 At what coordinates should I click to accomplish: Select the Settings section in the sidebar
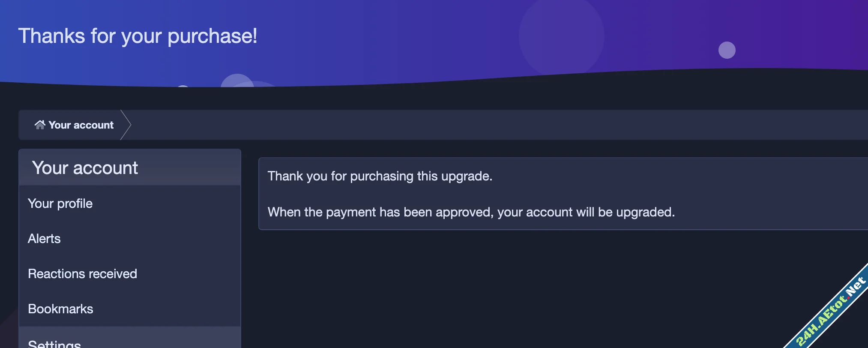[x=54, y=344]
